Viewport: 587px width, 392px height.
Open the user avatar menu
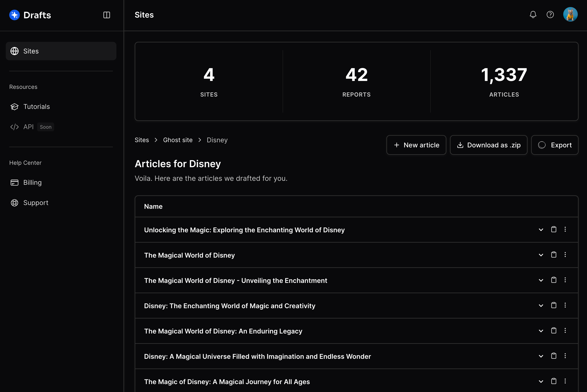(x=570, y=15)
